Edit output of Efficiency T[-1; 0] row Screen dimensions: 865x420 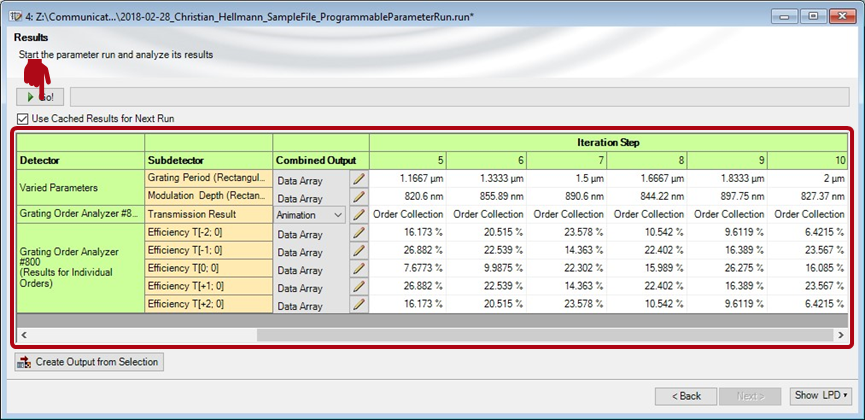click(359, 250)
